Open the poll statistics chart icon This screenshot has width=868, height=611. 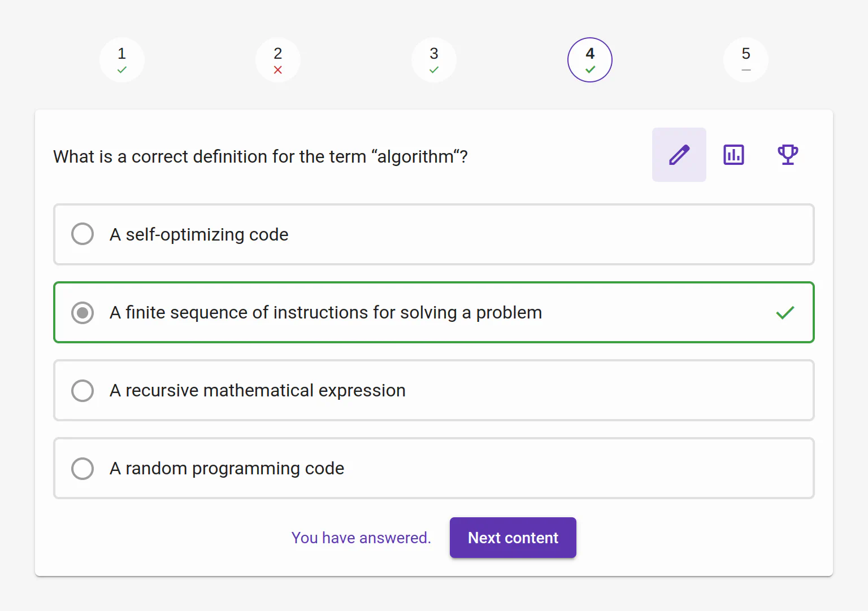[734, 155]
